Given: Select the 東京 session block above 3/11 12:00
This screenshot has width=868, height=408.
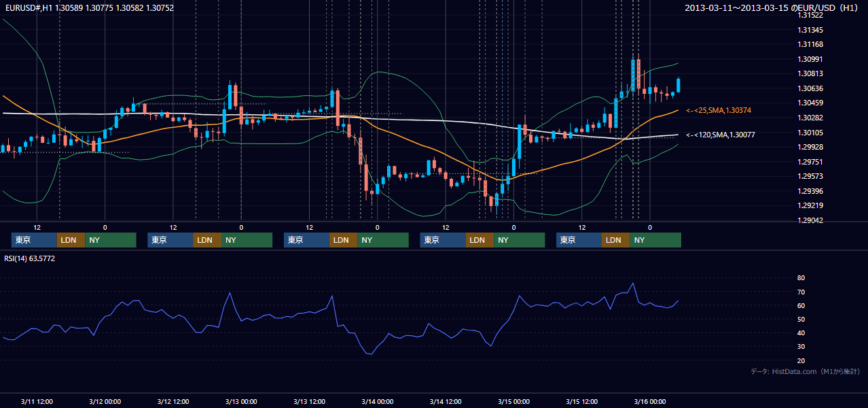Looking at the screenshot, I should [34, 240].
